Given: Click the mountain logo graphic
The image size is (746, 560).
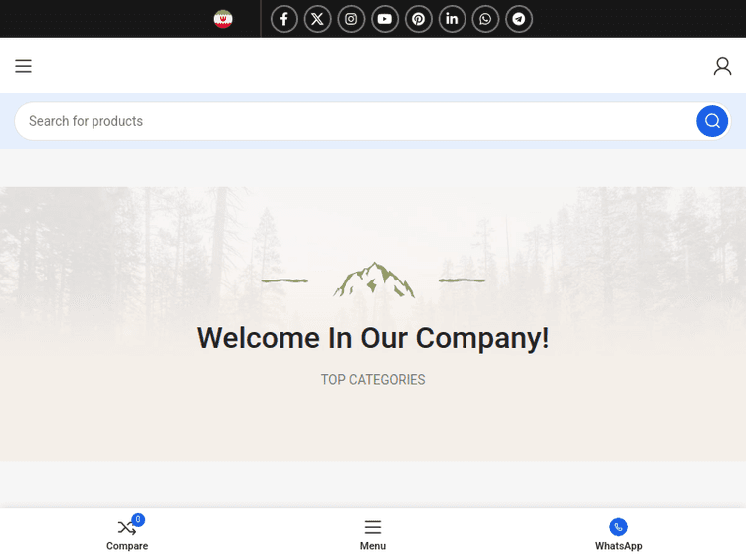Looking at the screenshot, I should click(373, 280).
